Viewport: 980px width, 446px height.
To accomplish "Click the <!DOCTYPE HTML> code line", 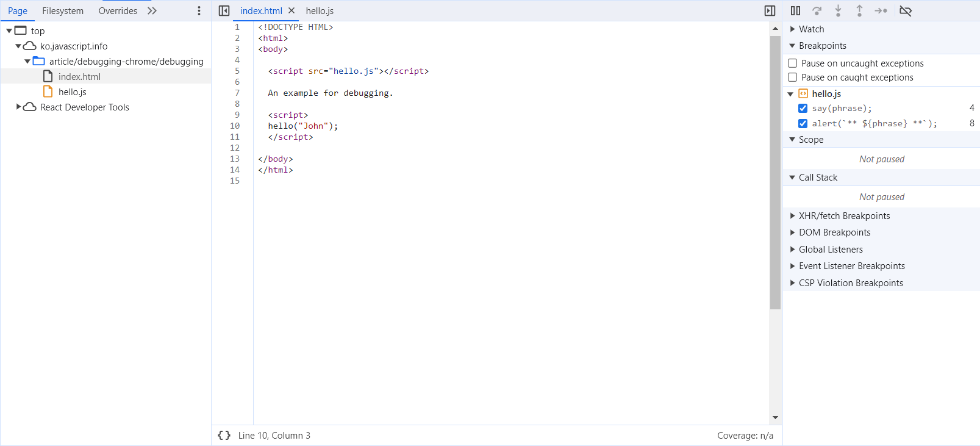I will (296, 27).
